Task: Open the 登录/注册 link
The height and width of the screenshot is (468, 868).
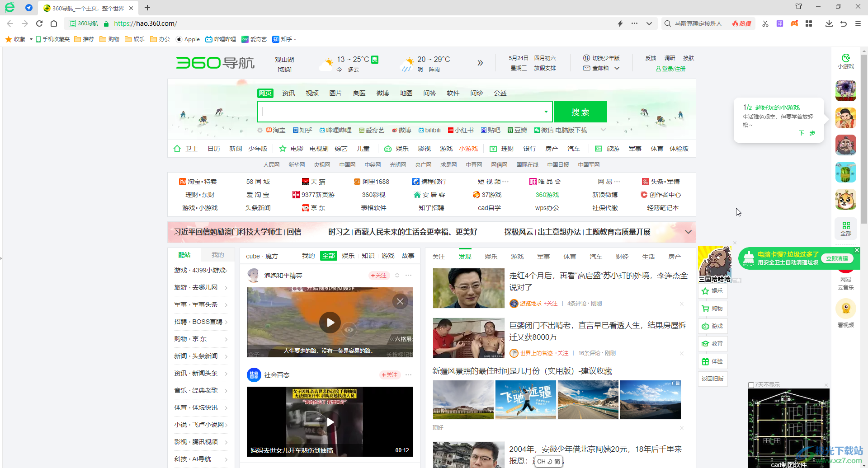Action: coord(671,69)
